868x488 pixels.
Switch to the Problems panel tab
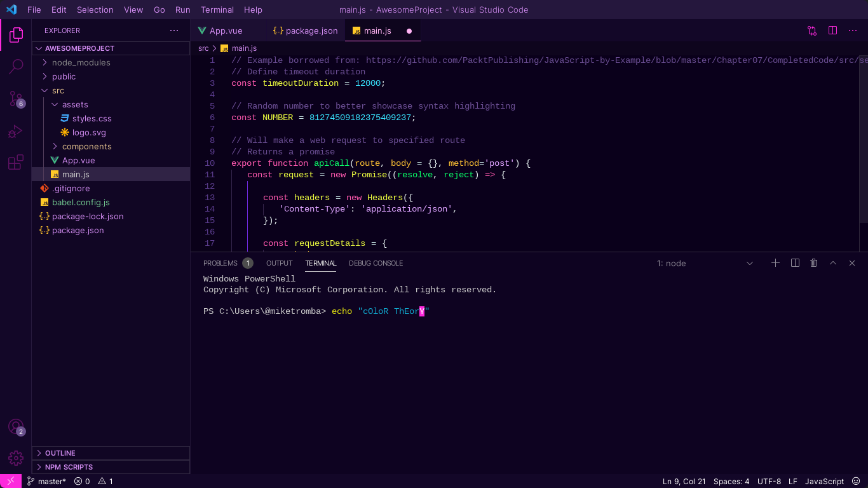click(x=227, y=263)
